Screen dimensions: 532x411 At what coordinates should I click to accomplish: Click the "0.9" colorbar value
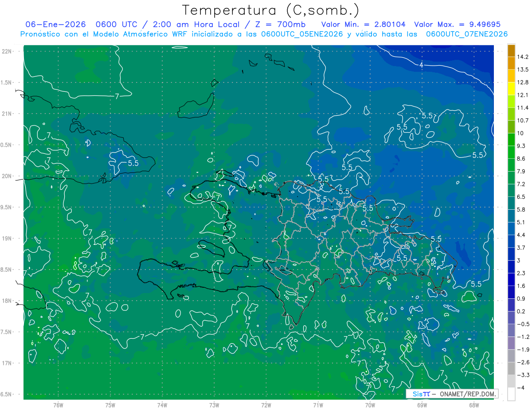(521, 298)
